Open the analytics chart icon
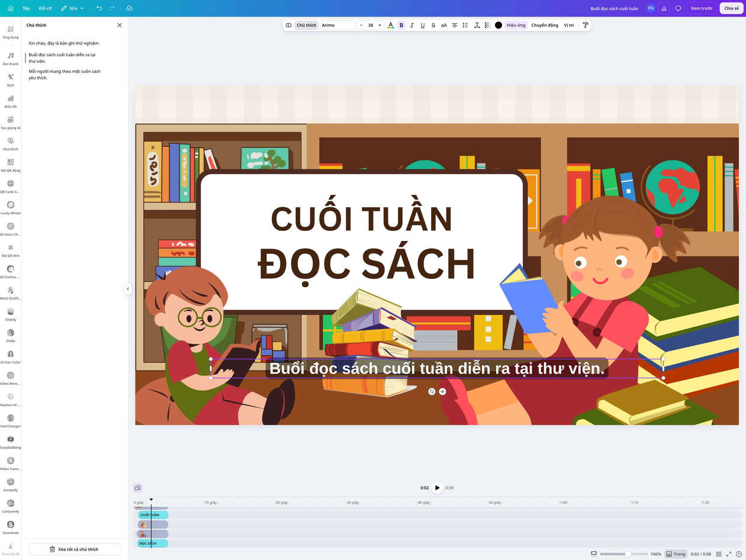 click(x=664, y=8)
